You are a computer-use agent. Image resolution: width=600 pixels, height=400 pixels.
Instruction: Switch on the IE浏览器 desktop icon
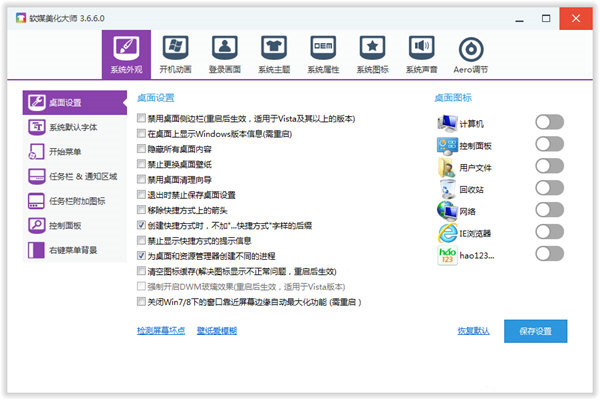pos(549,232)
